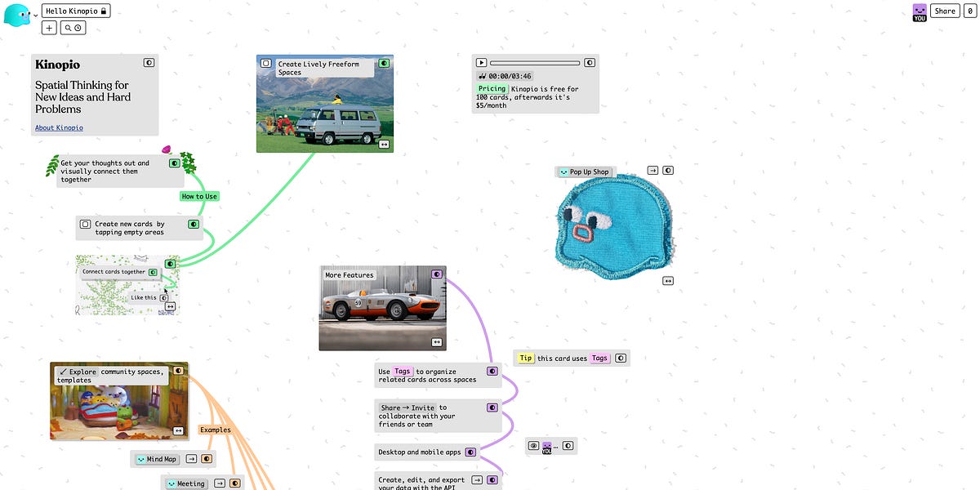Open the Kinopio logo menu

pyautogui.click(x=17, y=14)
